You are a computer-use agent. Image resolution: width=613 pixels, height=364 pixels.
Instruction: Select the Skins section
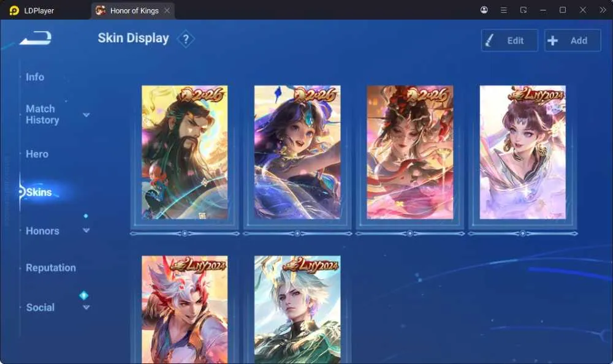point(39,192)
